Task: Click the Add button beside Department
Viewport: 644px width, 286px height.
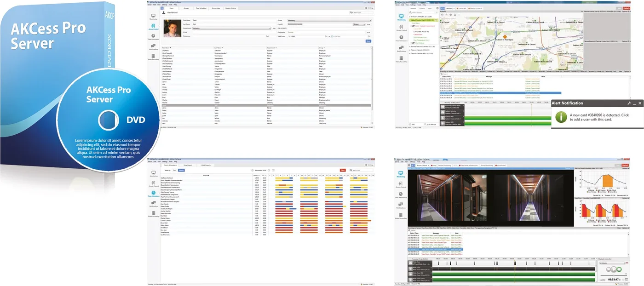Action: click(x=274, y=29)
